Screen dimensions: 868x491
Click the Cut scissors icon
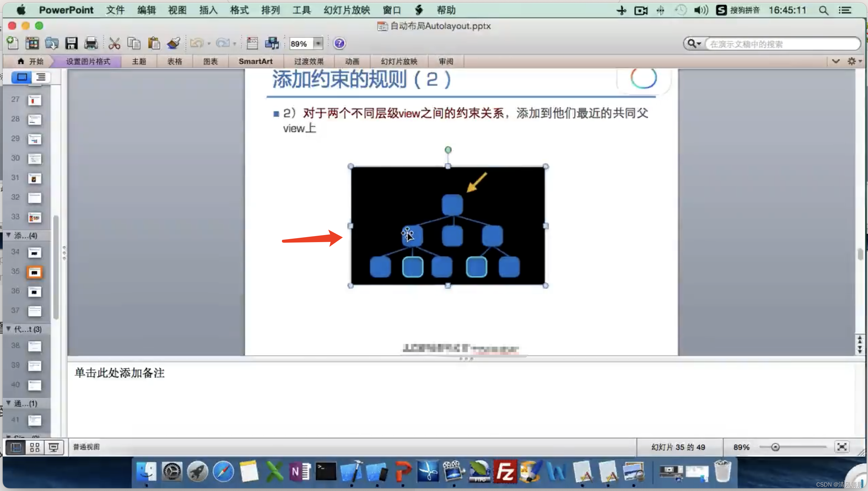click(114, 44)
